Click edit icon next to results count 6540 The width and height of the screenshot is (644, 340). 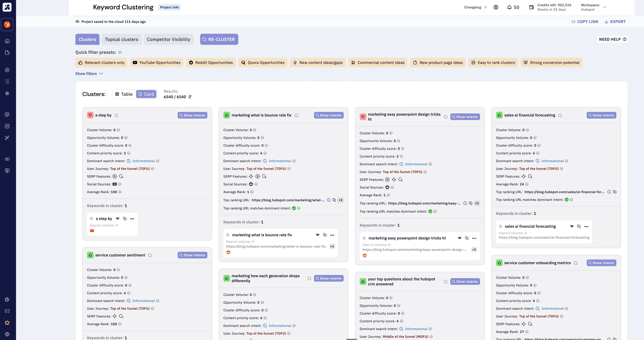coord(190,97)
